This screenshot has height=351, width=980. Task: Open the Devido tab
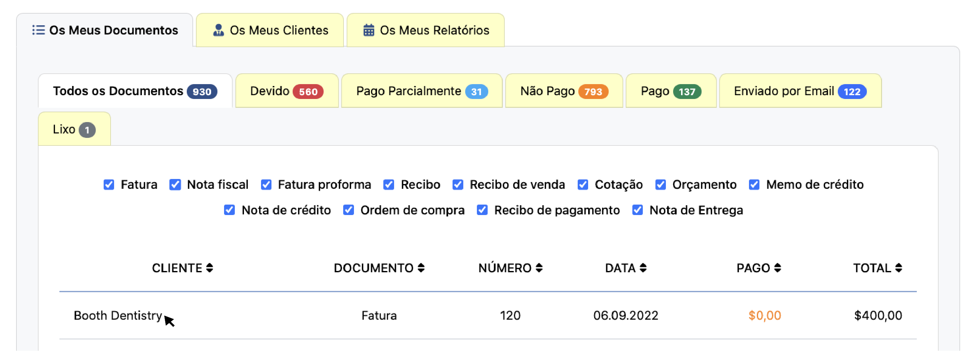[x=287, y=91]
